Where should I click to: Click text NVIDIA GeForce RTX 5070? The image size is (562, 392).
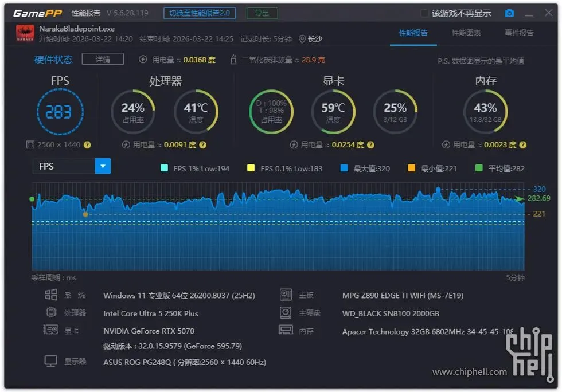tap(149, 331)
